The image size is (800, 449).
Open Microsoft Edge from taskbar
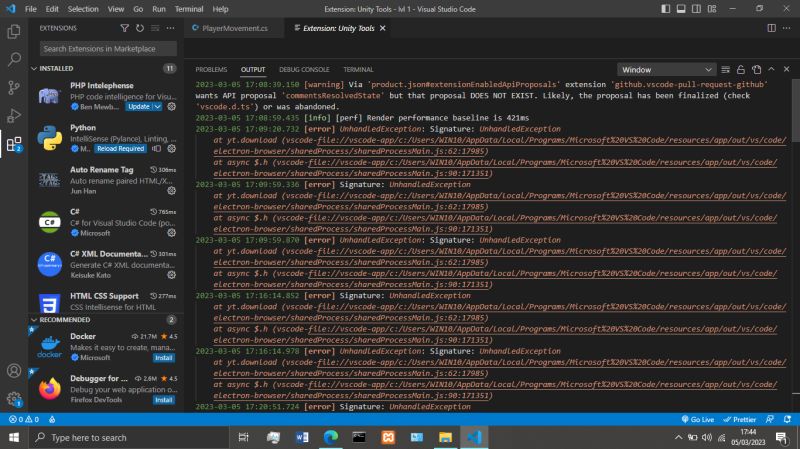[x=331, y=437]
